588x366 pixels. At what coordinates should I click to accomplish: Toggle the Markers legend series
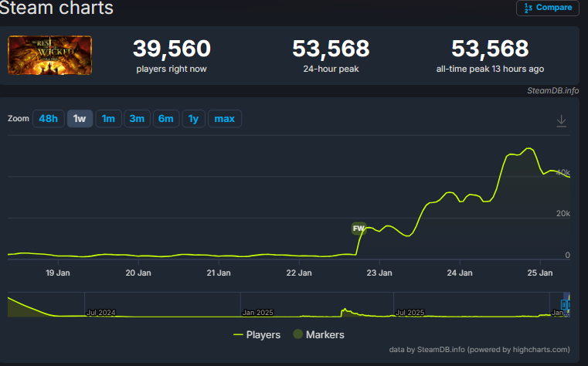tap(319, 334)
